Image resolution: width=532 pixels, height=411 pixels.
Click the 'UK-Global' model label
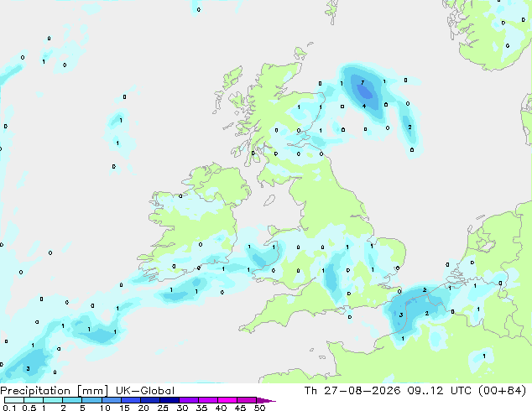click(145, 391)
